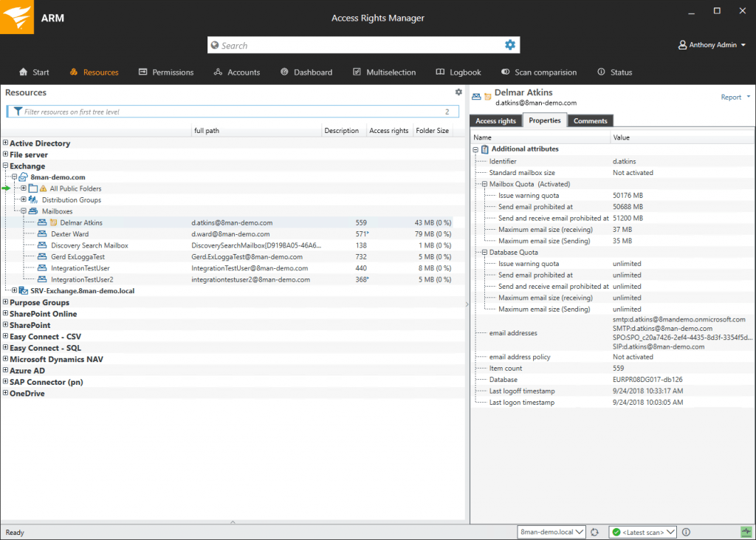Click the Discovery Search Mailbox icon
Screen dimensions: 756x540
tap(42, 245)
